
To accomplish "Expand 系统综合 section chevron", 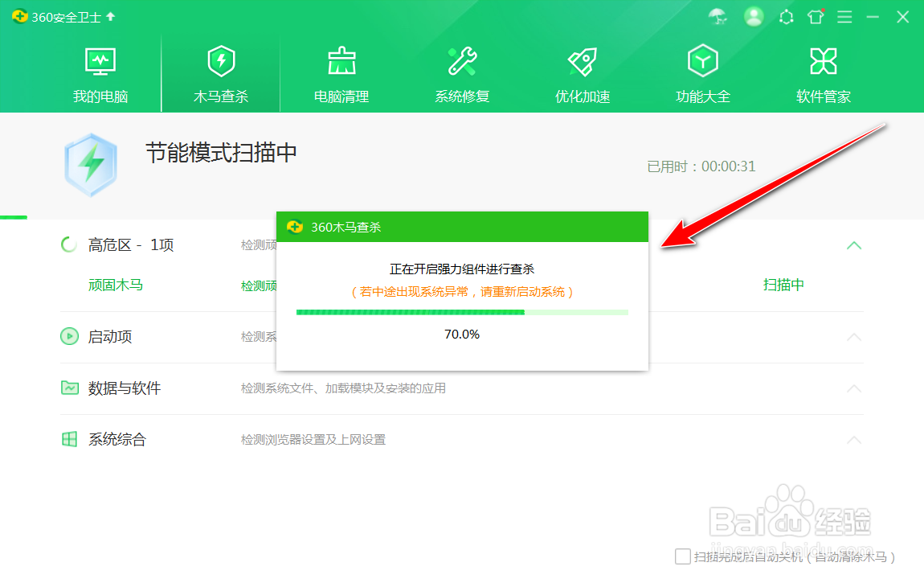I will point(854,440).
